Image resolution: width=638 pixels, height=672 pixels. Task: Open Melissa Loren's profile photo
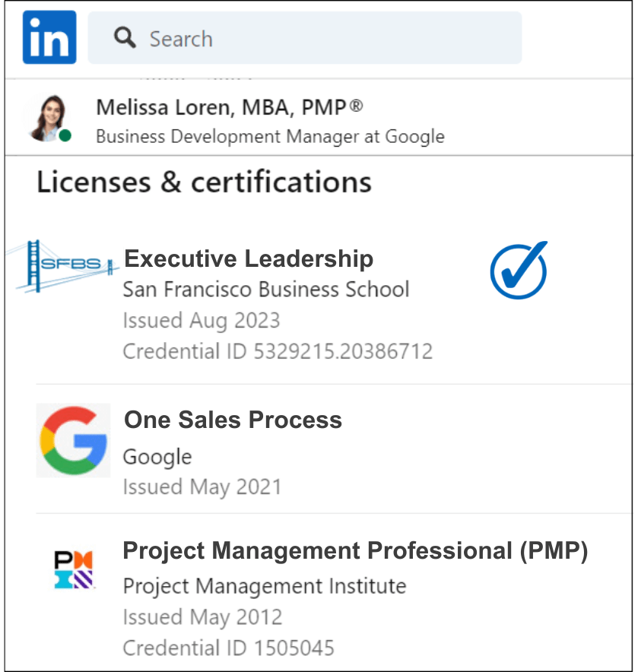[x=49, y=119]
